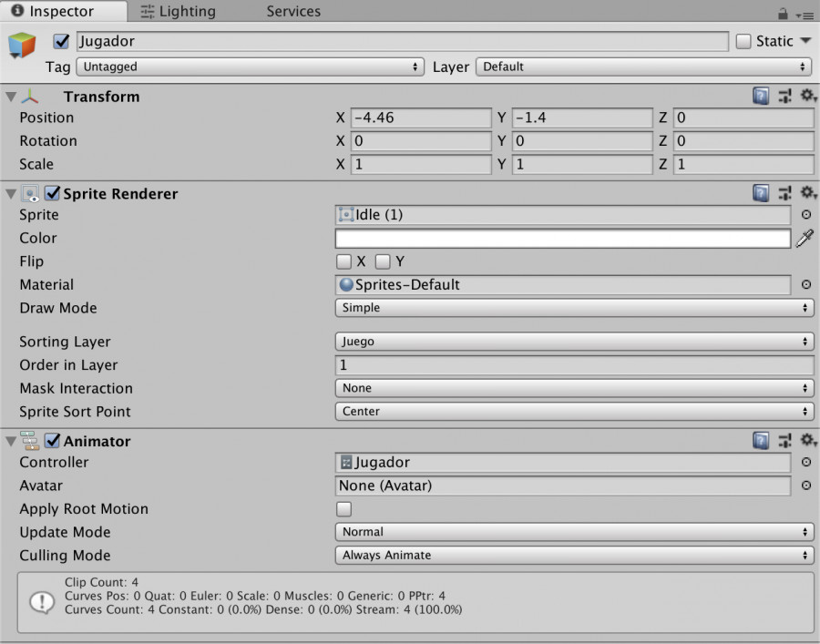
Task: Open the Transform gear settings menu
Action: click(x=808, y=96)
